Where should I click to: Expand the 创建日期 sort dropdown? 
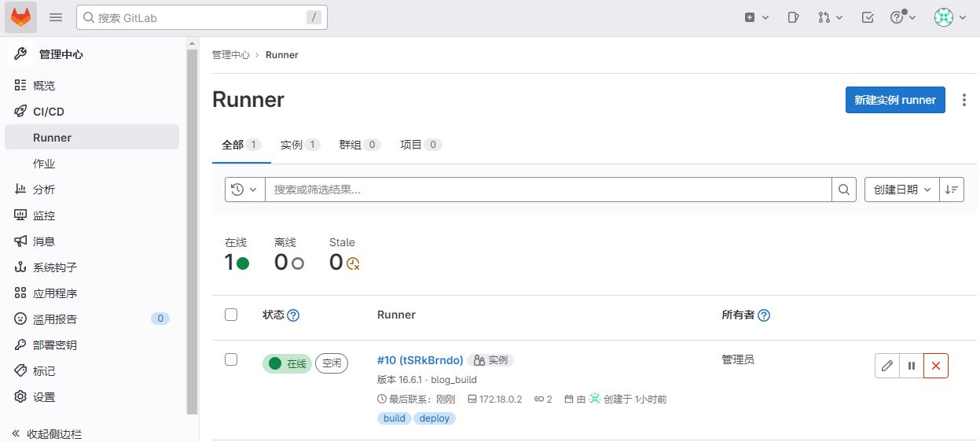click(x=901, y=190)
